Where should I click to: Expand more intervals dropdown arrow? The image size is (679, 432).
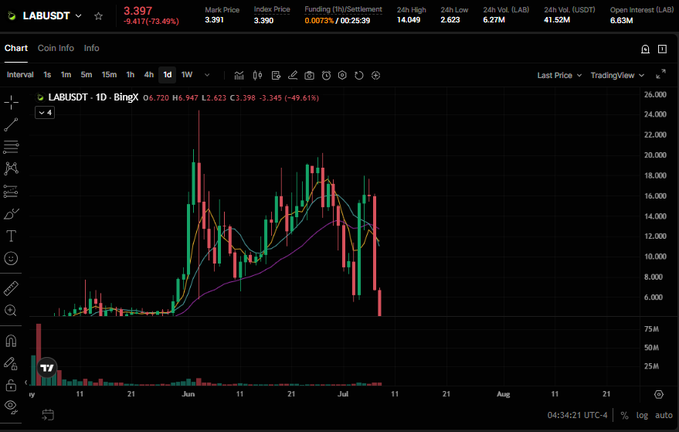[207, 75]
